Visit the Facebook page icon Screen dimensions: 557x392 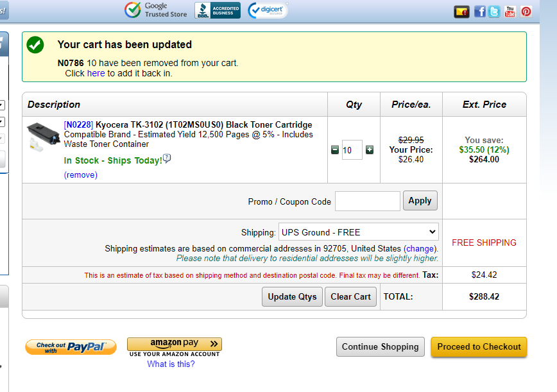[479, 12]
